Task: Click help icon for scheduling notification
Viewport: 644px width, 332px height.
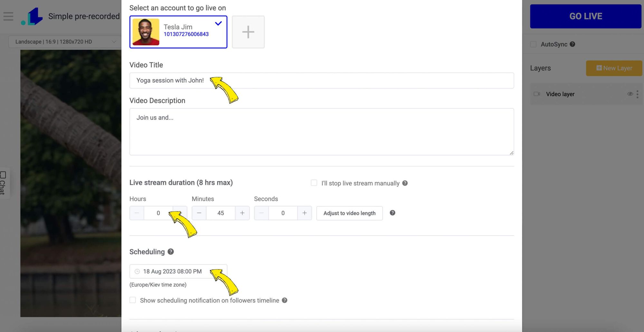Action: [284, 300]
